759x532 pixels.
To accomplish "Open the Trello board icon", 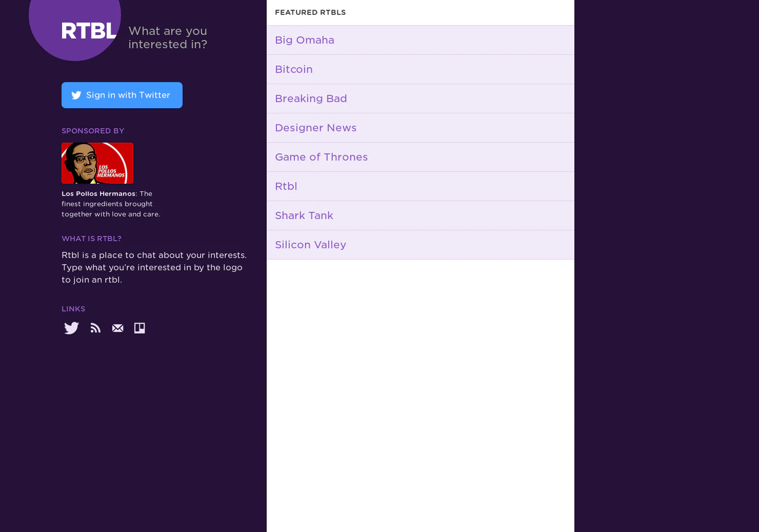I will click(139, 328).
